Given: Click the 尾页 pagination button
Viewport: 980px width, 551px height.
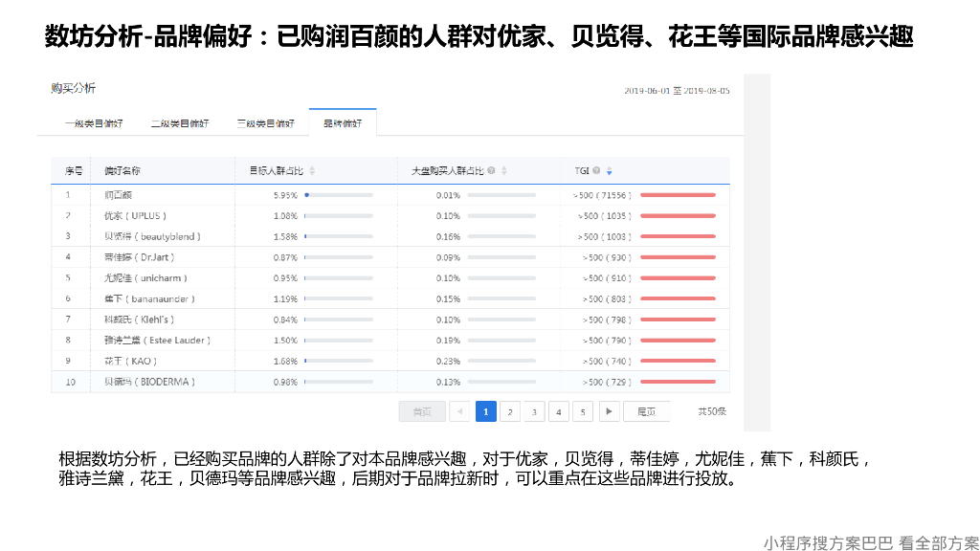Looking at the screenshot, I should click(x=645, y=411).
